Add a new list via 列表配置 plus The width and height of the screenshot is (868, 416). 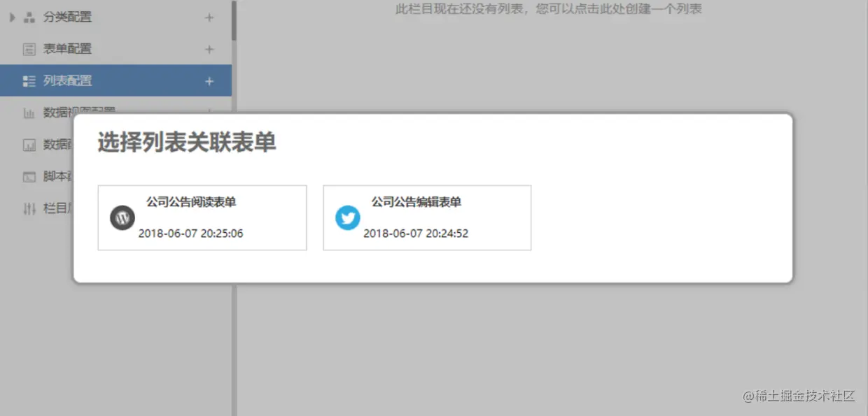(209, 82)
